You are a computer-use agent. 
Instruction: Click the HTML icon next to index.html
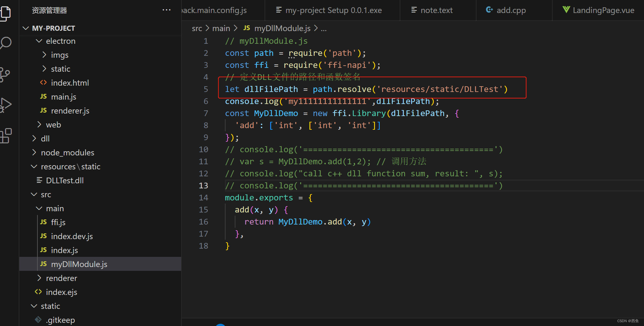tap(43, 82)
